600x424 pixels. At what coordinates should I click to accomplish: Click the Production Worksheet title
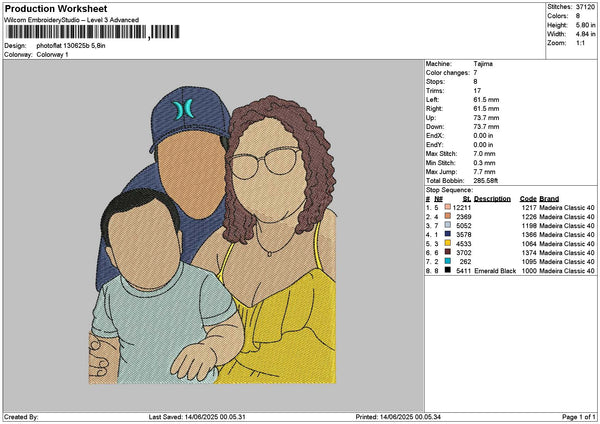pyautogui.click(x=56, y=9)
